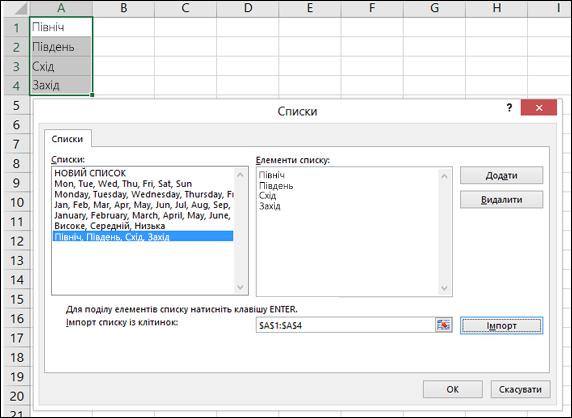Image resolution: width=572 pixels, height=418 pixels.
Task: Click Північ in the list elements box
Action: pyautogui.click(x=272, y=175)
